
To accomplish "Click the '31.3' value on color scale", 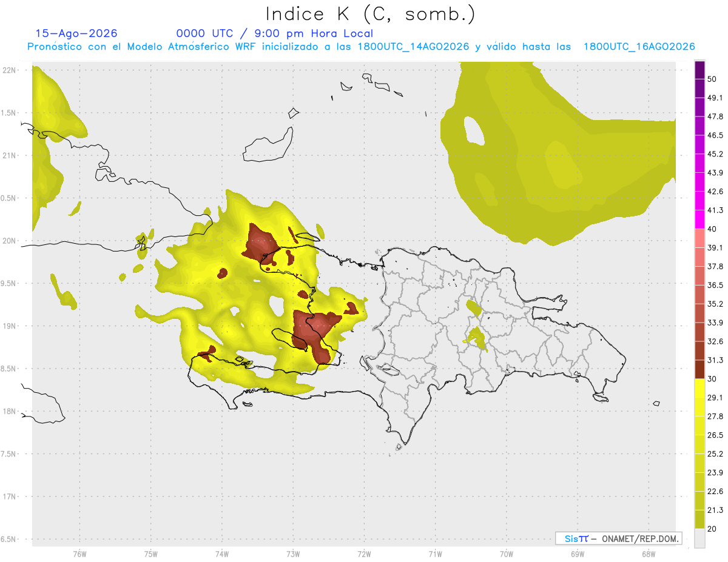I will coord(715,360).
